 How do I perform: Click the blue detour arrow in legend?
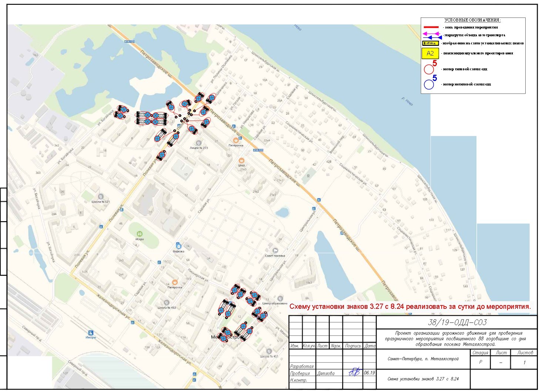coord(432,37)
